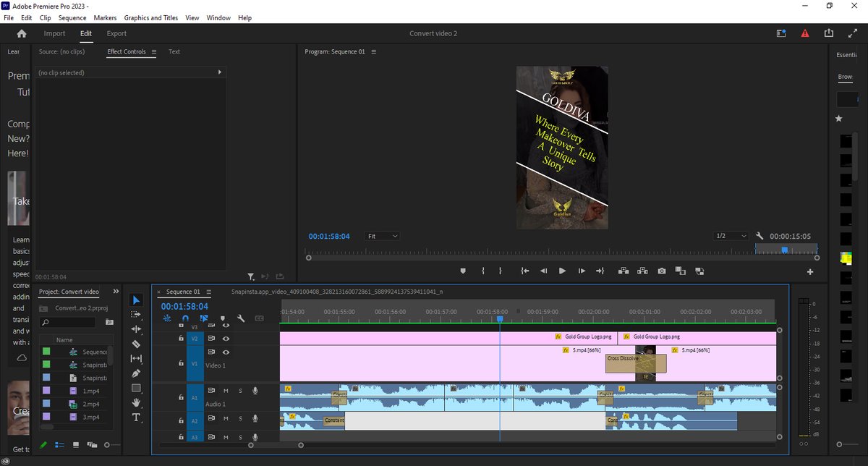Switch to the Import tab
Screen dimensions: 868x466
point(54,33)
